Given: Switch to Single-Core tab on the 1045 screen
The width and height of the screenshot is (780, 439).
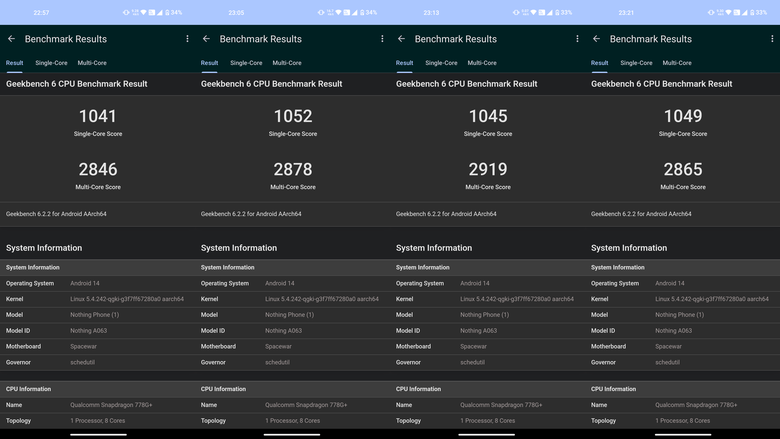Looking at the screenshot, I should click(x=441, y=63).
